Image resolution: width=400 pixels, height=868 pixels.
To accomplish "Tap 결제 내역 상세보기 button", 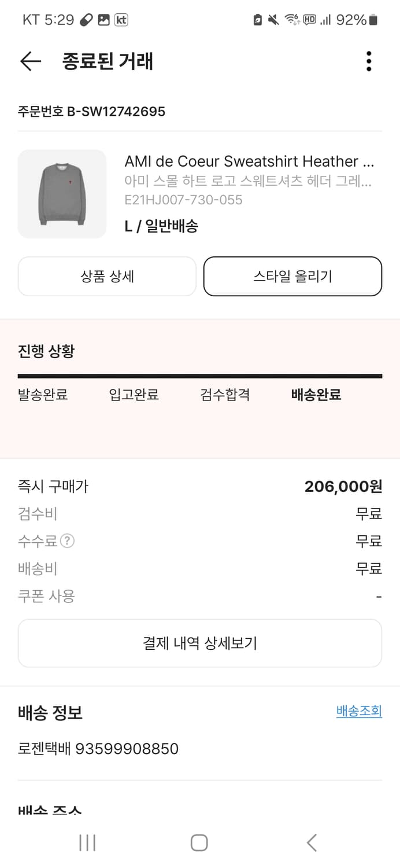I will click(x=200, y=642).
